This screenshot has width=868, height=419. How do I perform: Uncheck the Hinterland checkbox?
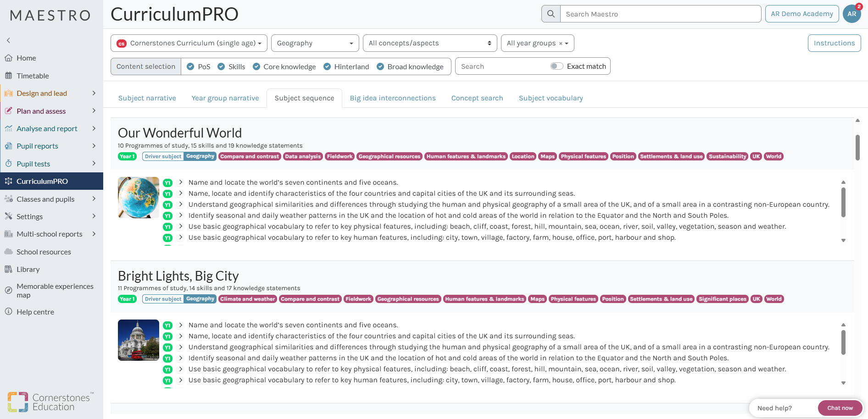327,66
